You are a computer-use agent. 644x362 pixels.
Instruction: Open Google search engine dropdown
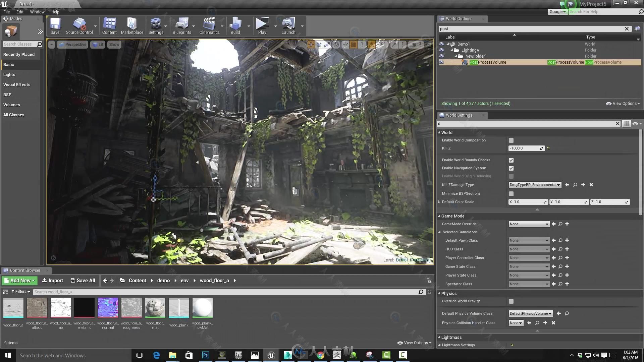(x=557, y=12)
